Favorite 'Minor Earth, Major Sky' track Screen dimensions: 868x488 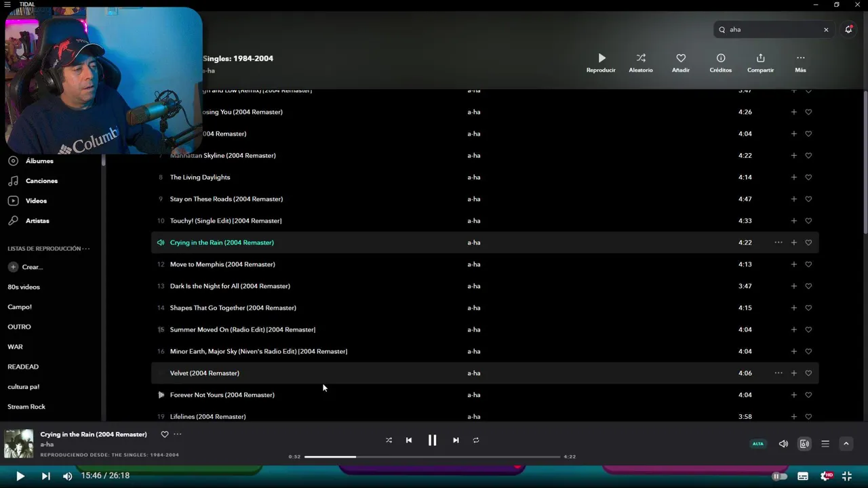808,351
